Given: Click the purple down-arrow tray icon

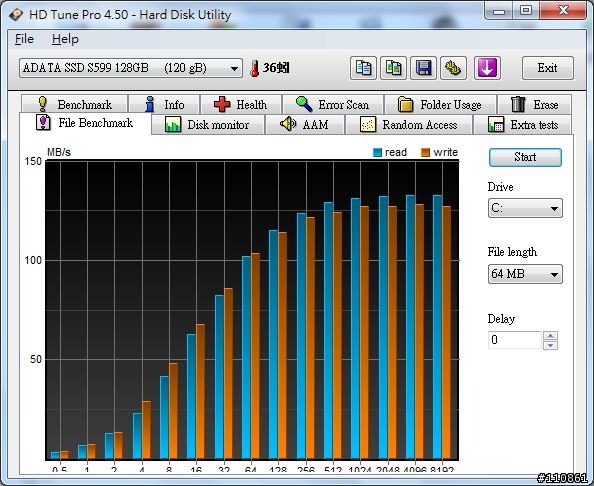Looking at the screenshot, I should pos(487,68).
